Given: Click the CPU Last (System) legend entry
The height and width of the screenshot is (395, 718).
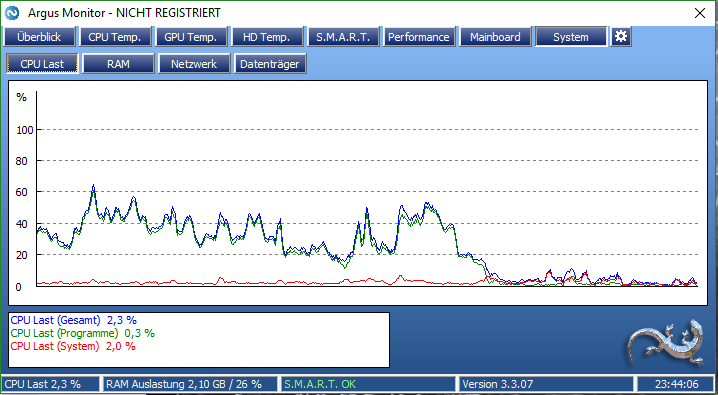Looking at the screenshot, I should (73, 346).
